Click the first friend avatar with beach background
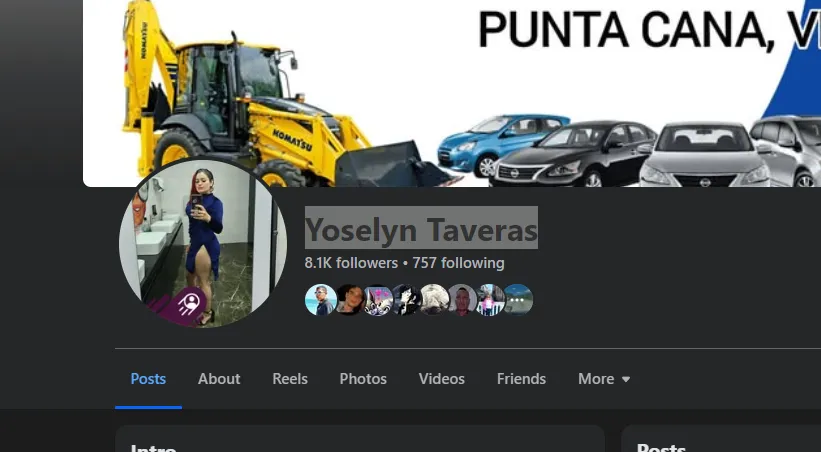 click(x=320, y=300)
